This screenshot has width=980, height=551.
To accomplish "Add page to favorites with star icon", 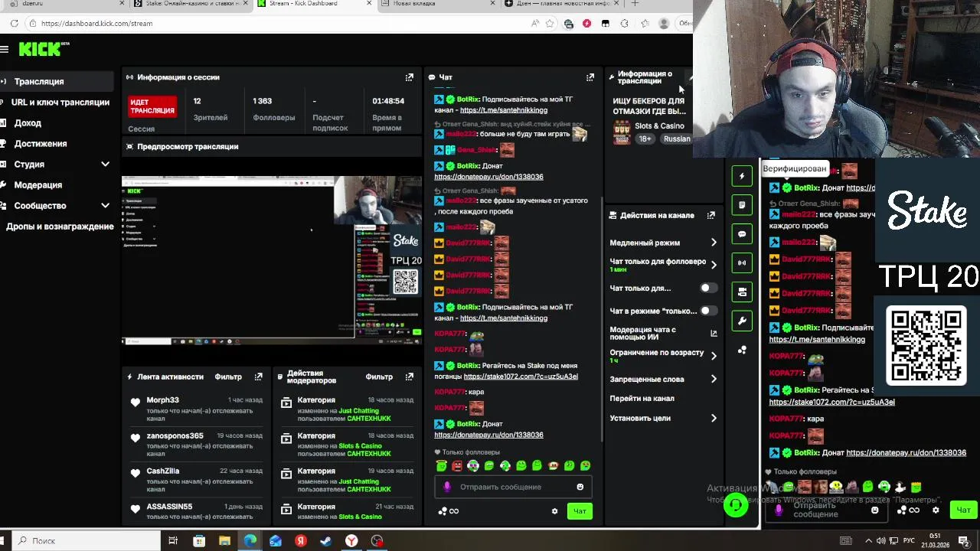I will click(550, 24).
